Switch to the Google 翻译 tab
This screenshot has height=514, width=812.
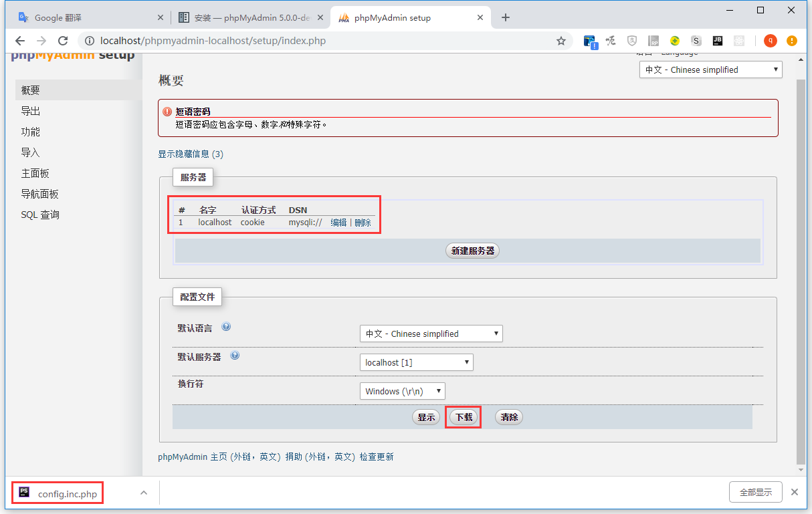[x=90, y=18]
